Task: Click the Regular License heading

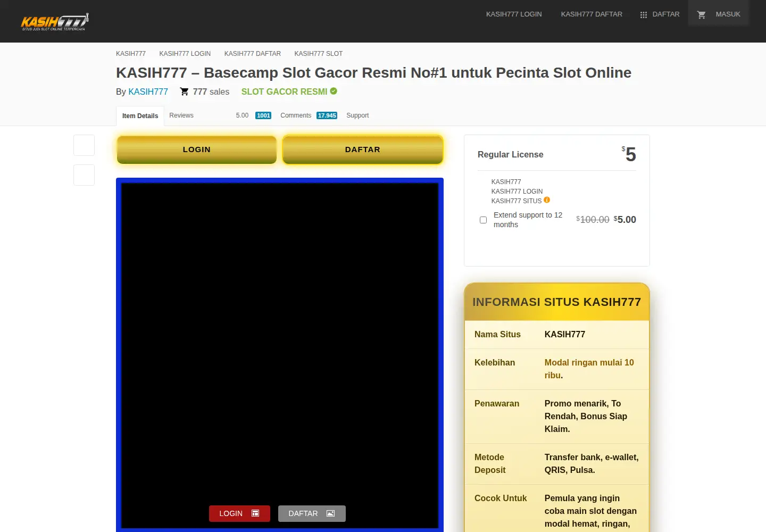Action: pyautogui.click(x=511, y=154)
